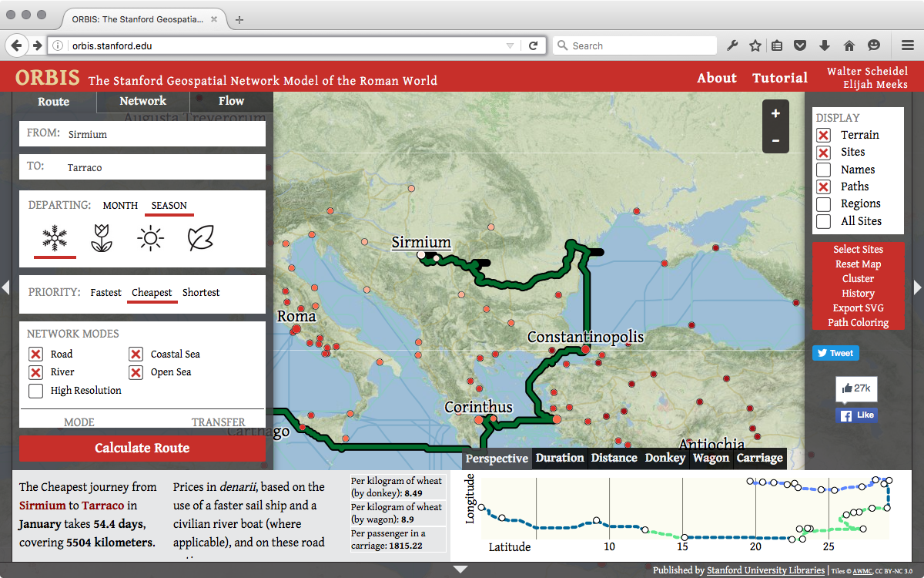Collapse the right panel arrow
924x578 pixels.
[917, 287]
